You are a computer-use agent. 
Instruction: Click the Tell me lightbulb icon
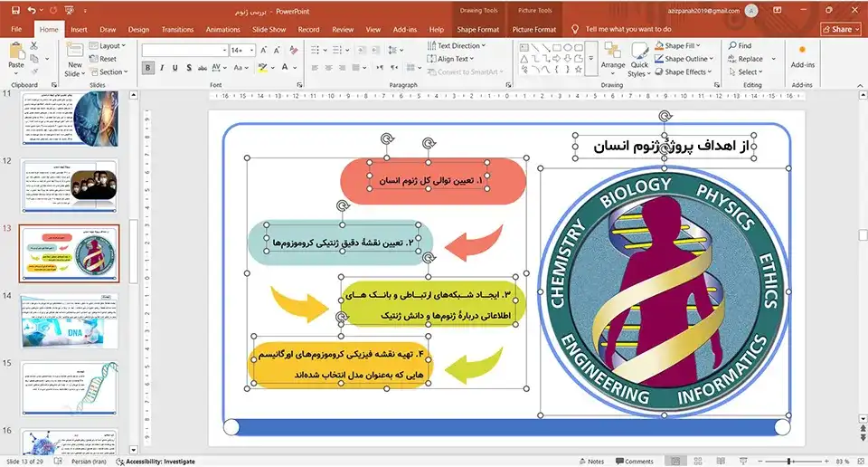click(575, 29)
